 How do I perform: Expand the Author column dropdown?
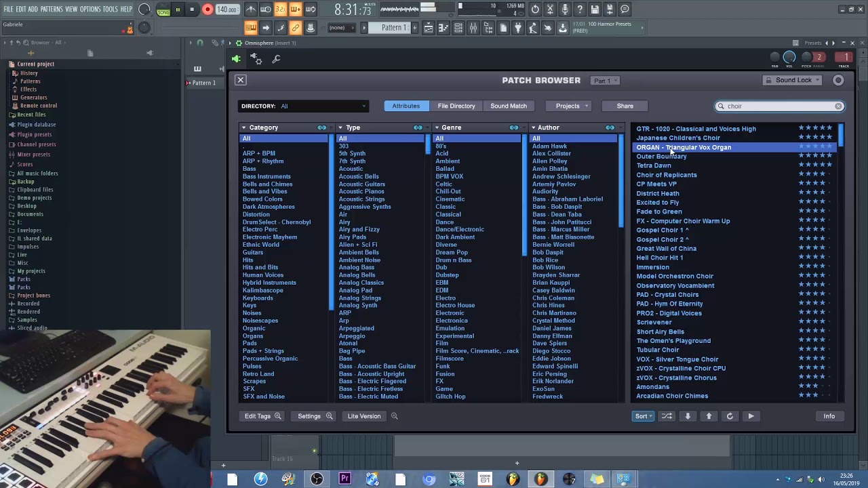534,127
